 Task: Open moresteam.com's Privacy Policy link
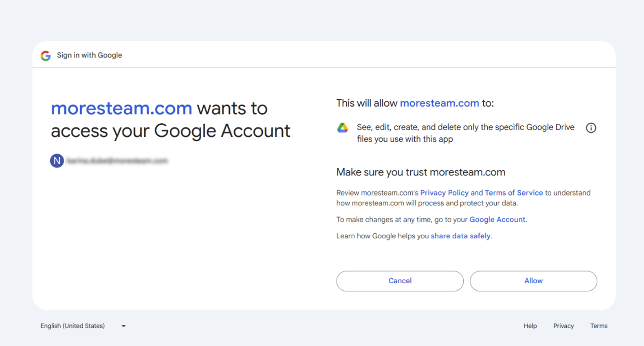click(x=444, y=193)
